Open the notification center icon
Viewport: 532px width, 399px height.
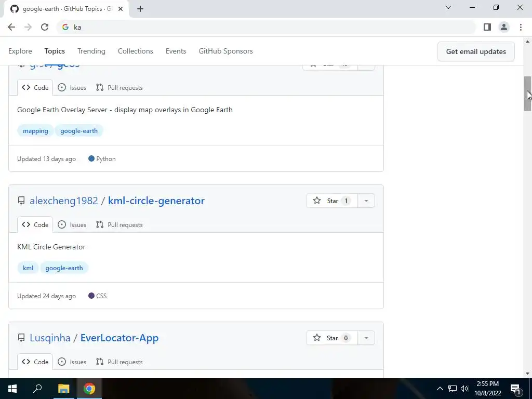point(515,389)
